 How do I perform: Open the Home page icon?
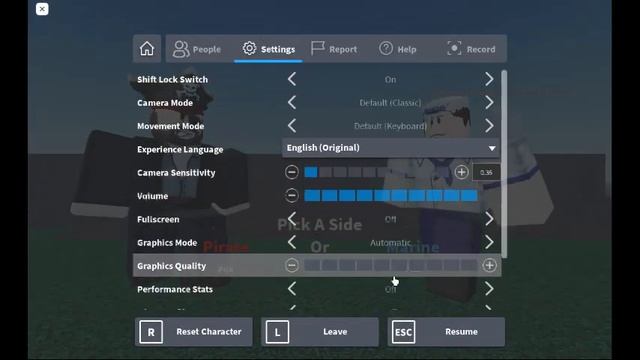[x=147, y=49]
